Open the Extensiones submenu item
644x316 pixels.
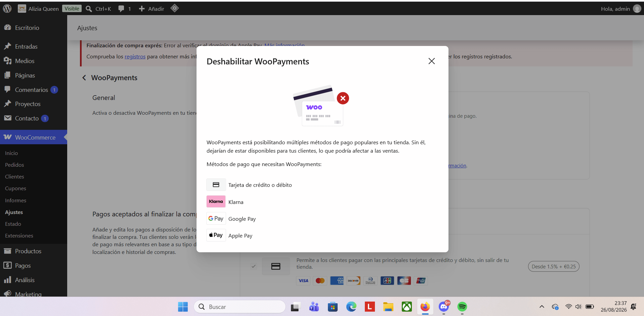[x=19, y=235]
